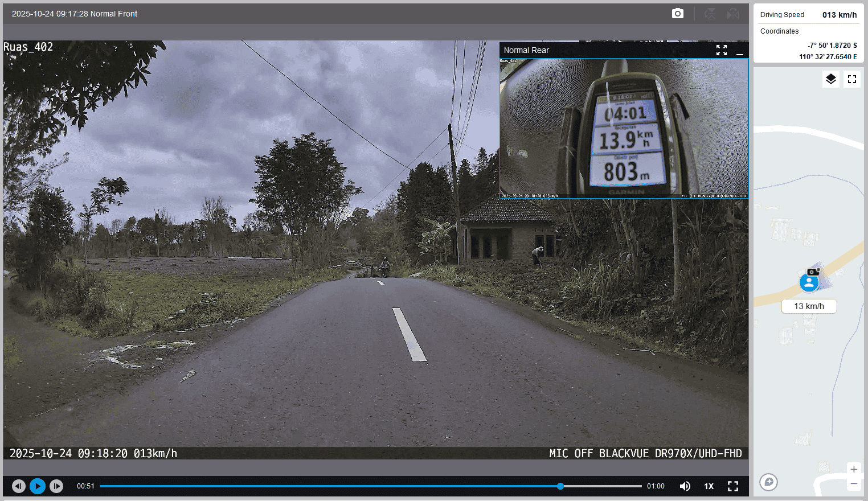Step back to the previous frame
The height and width of the screenshot is (501, 868).
[x=19, y=486]
